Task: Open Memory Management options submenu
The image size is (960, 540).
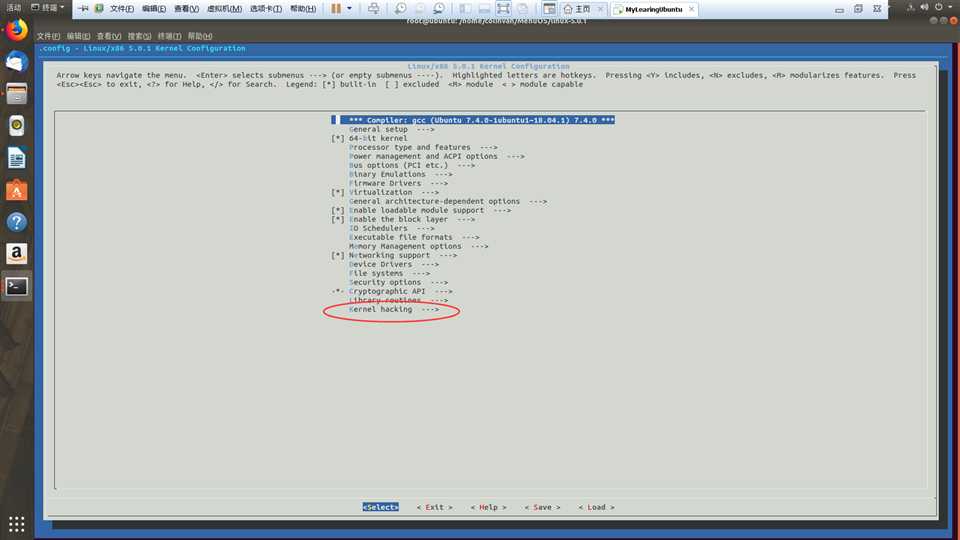Action: click(x=419, y=246)
